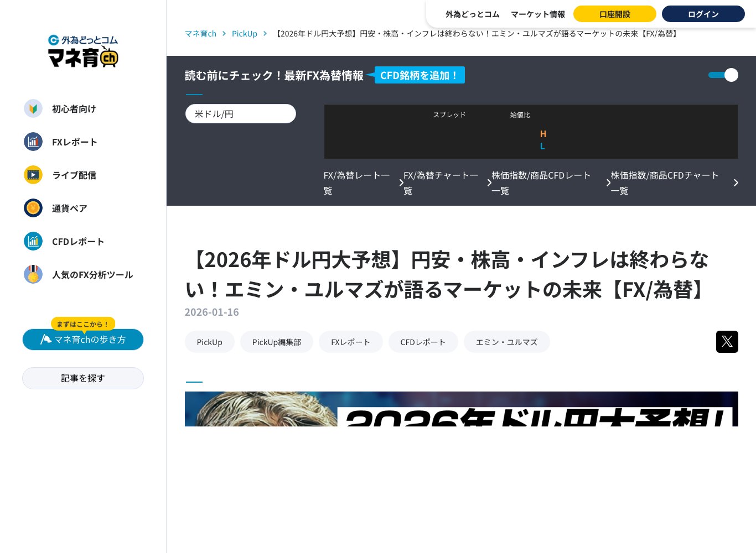Open FXレポート in the sidebar
Image resolution: width=756 pixels, height=553 pixels.
pyautogui.click(x=75, y=142)
